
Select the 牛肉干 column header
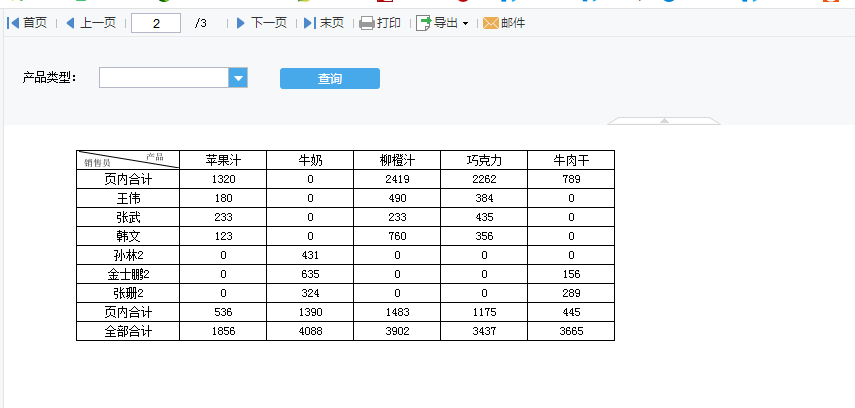click(571, 160)
